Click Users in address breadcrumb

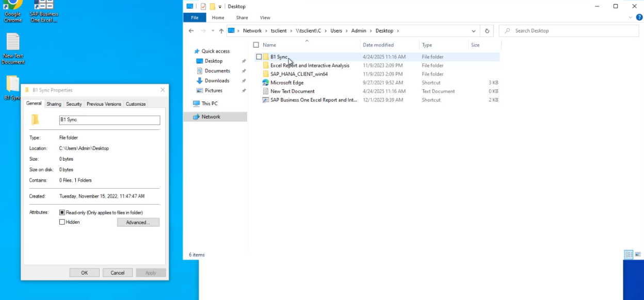click(x=336, y=31)
